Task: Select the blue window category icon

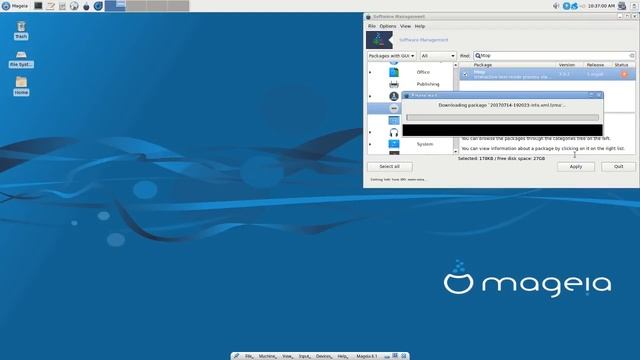Action: pos(394,120)
